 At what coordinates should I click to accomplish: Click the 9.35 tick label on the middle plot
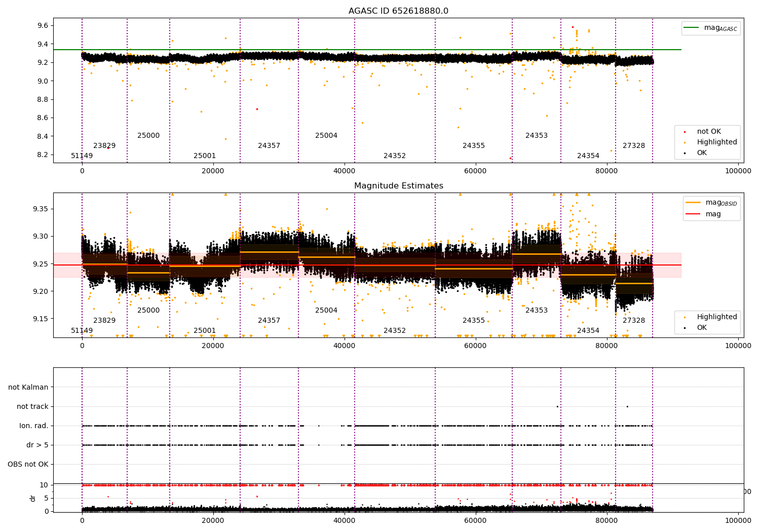39,209
